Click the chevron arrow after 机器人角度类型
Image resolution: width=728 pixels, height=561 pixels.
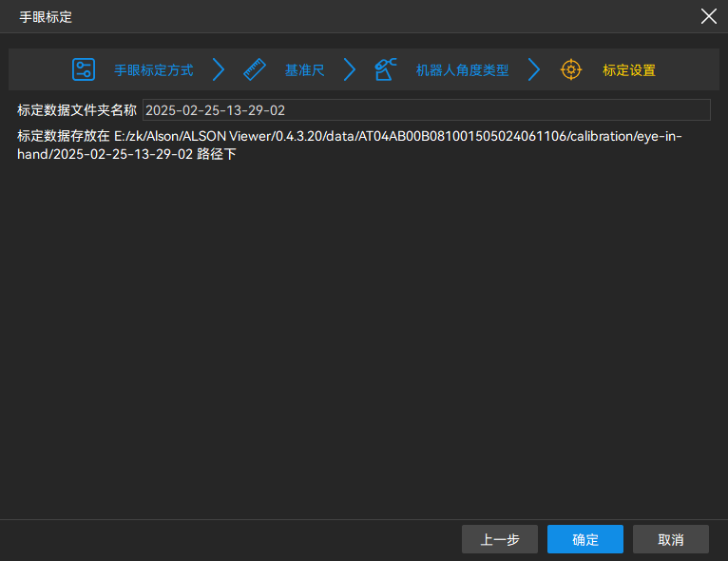tap(534, 69)
